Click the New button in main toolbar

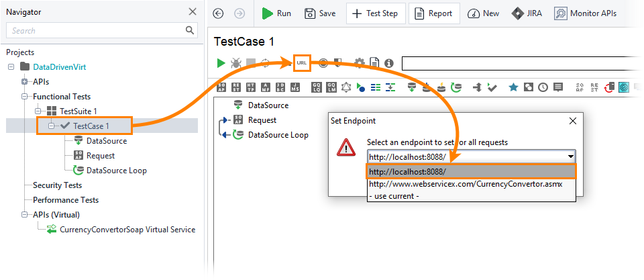(484, 13)
